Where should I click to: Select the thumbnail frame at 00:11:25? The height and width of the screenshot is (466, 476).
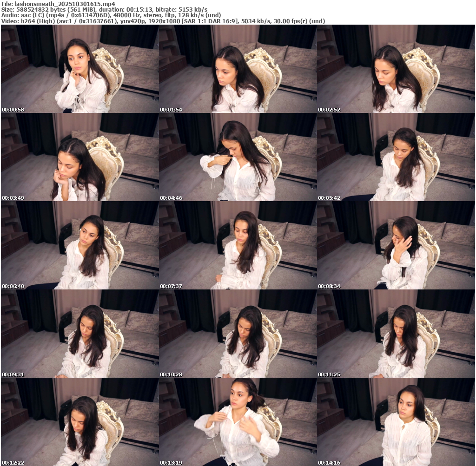396,334
